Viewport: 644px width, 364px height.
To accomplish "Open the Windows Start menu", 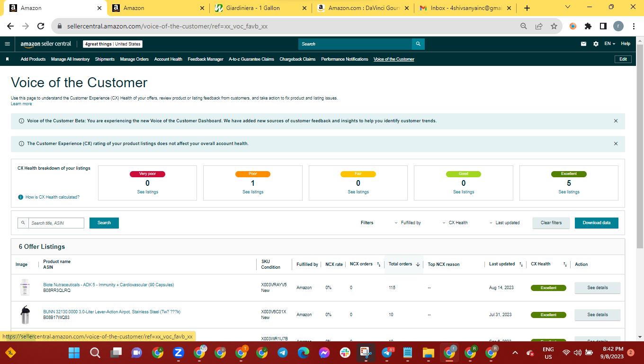I will coord(74,353).
